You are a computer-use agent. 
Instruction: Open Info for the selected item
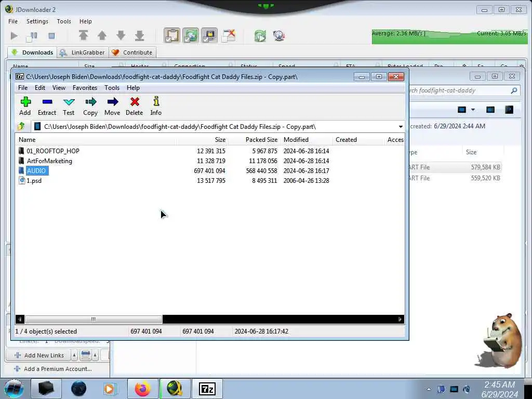[156, 106]
